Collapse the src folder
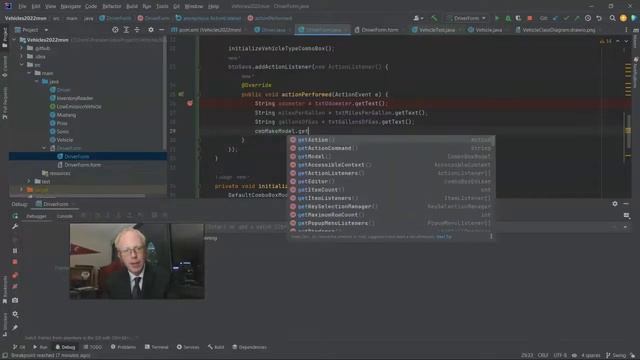This screenshot has width=640, height=360. point(22,65)
